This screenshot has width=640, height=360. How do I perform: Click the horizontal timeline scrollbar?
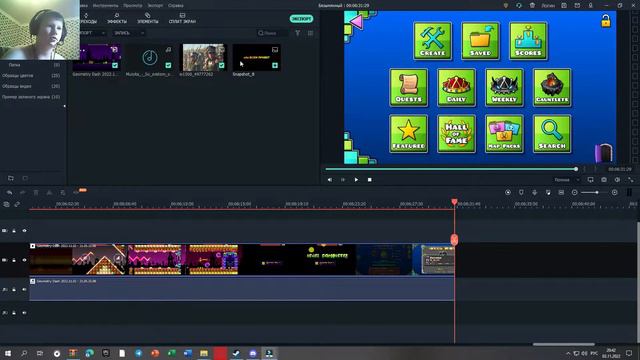pos(564,344)
